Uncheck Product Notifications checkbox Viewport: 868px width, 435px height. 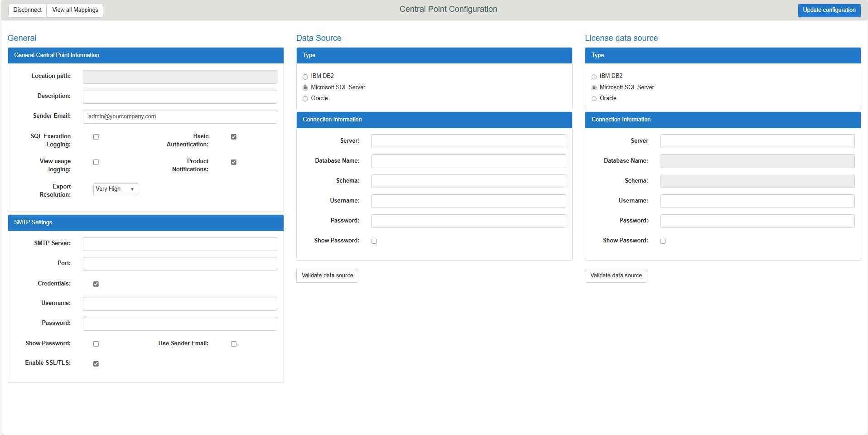click(x=234, y=162)
